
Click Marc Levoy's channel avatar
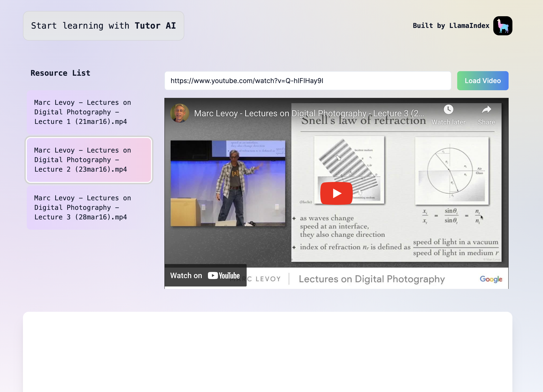click(x=179, y=113)
